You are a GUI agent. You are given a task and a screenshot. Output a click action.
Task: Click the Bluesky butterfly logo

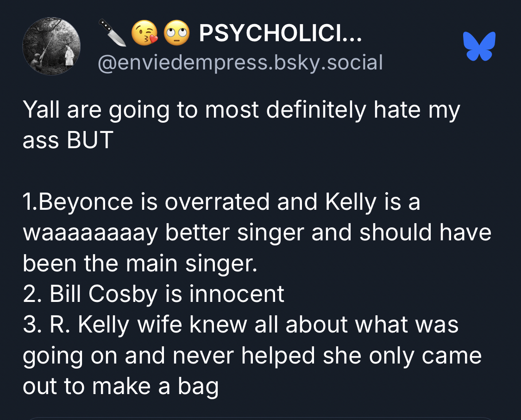[479, 46]
